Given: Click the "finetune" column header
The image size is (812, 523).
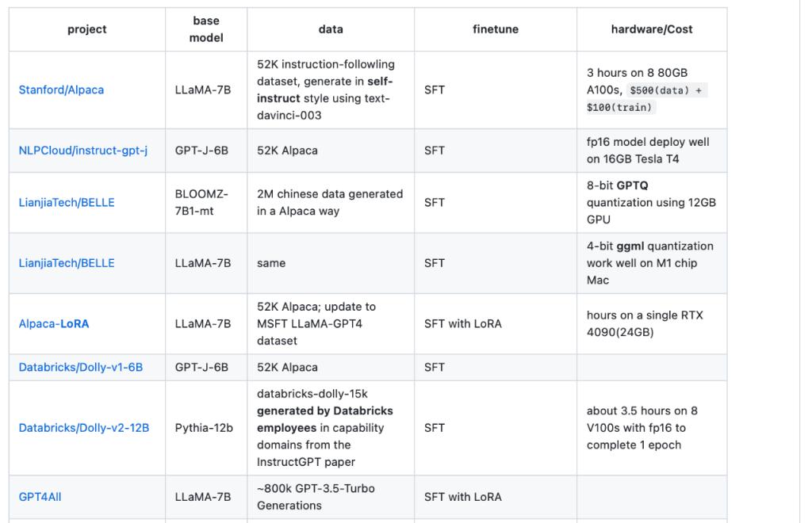Looking at the screenshot, I should pyautogui.click(x=496, y=29).
